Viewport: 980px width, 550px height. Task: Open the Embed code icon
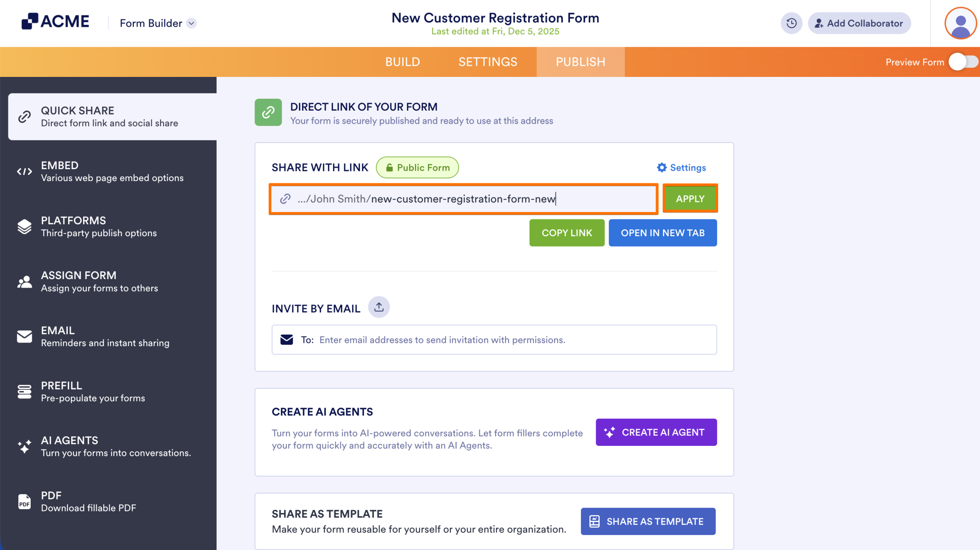tap(24, 171)
